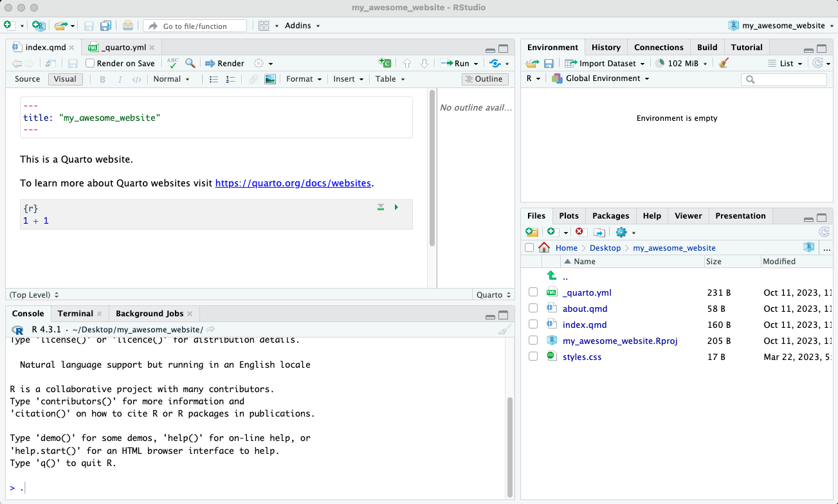Click the print icon in main toolbar

(x=128, y=26)
